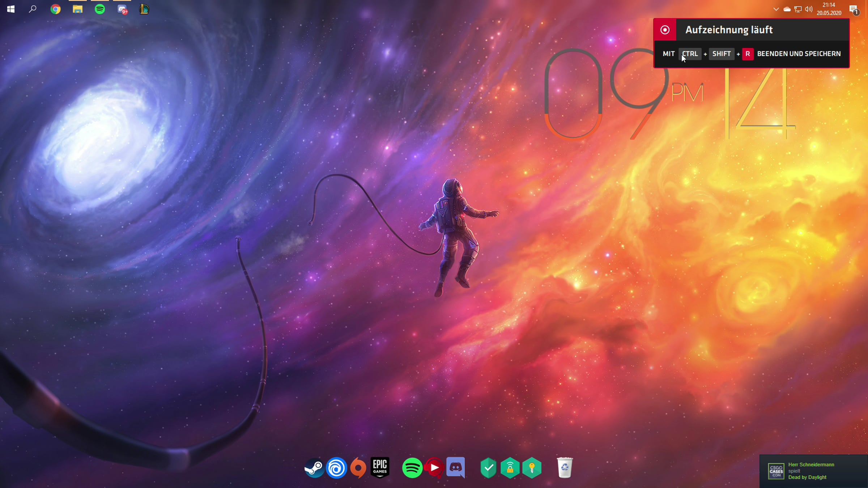This screenshot has height=488, width=868.
Task: Launch Spotify from the desktop dock
Action: tap(412, 468)
